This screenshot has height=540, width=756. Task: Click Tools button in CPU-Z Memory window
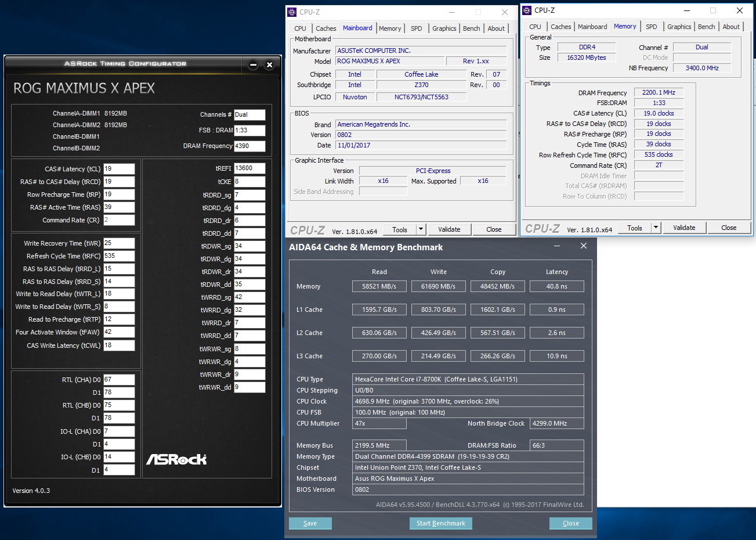pyautogui.click(x=635, y=228)
